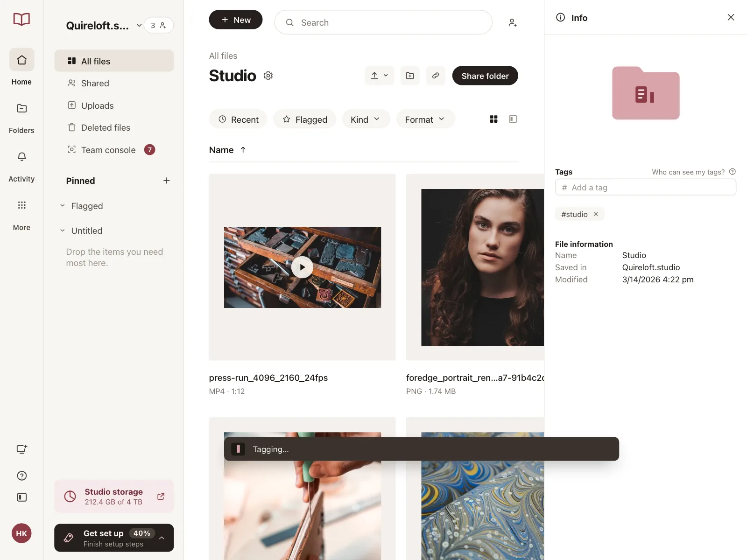Collapse the sidebar with the panel icon
Image resolution: width=747 pixels, height=560 pixels.
coord(21,497)
